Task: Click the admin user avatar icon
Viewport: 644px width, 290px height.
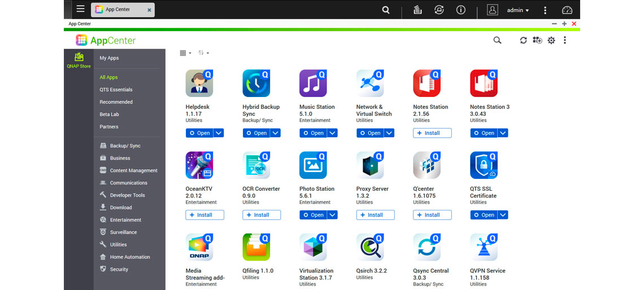Action: (x=493, y=10)
